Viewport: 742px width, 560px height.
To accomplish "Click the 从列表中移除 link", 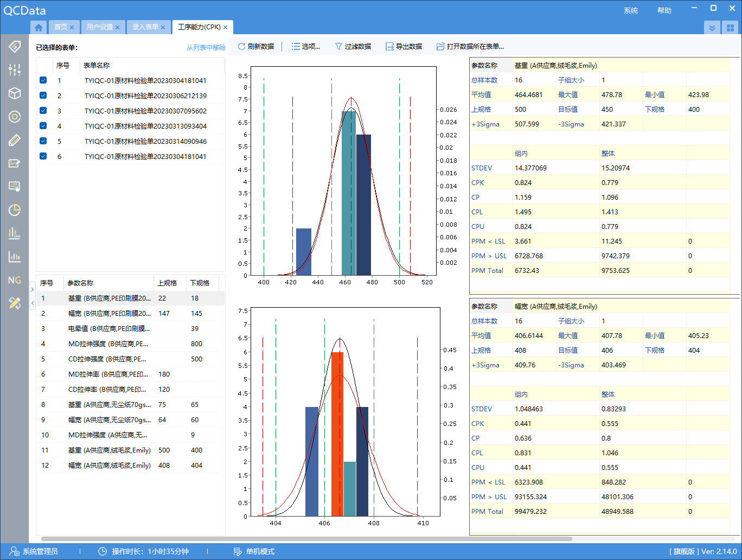I will 206,48.
